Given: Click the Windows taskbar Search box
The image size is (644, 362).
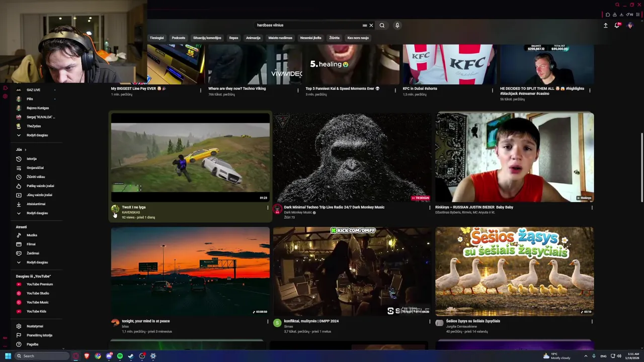Looking at the screenshot, I should pyautogui.click(x=41, y=356).
